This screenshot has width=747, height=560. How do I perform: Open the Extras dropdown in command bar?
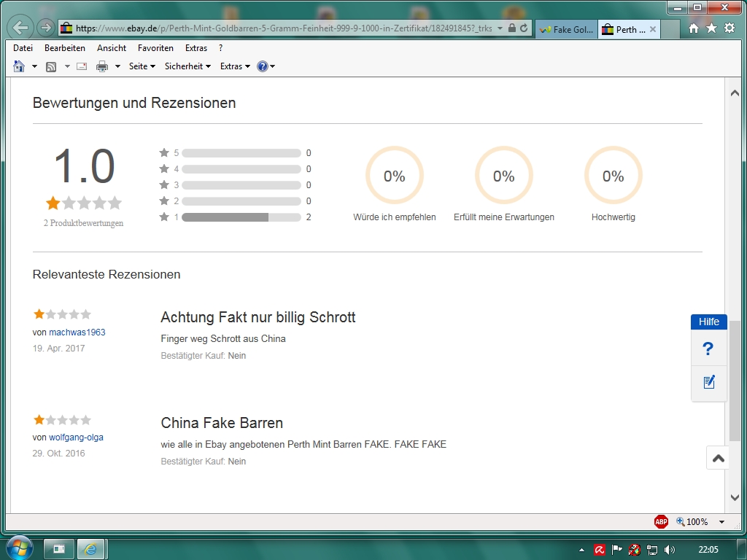[x=235, y=66]
